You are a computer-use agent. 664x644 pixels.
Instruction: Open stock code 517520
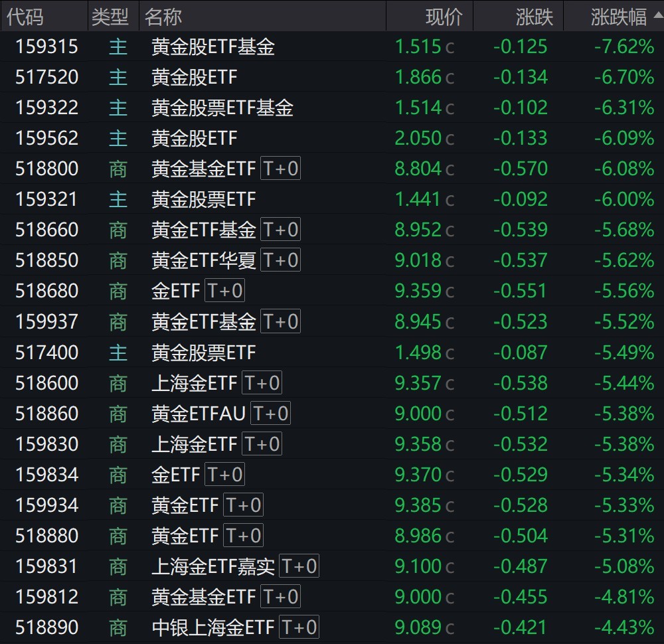(46, 77)
